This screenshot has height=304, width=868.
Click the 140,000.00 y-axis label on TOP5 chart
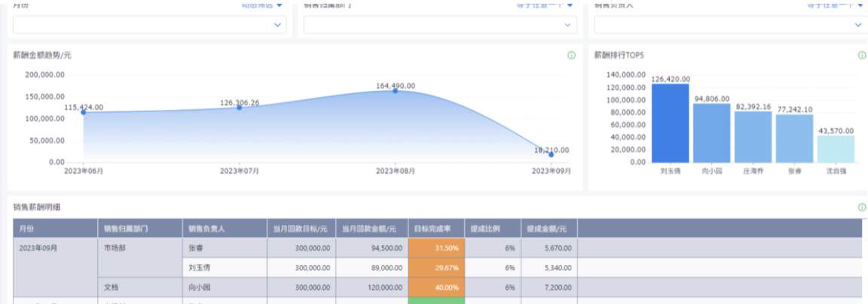[x=625, y=74]
